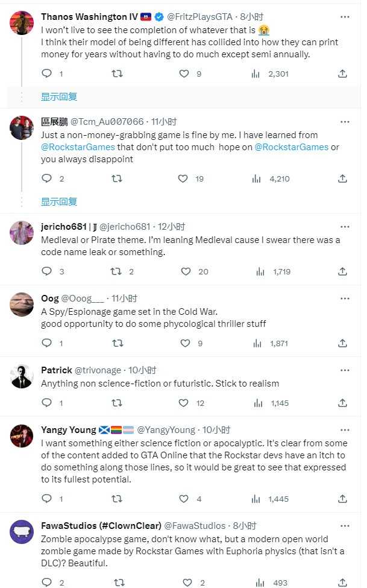Open the @trivonage profile handle
This screenshot has height=588, width=367.
pyautogui.click(x=98, y=370)
